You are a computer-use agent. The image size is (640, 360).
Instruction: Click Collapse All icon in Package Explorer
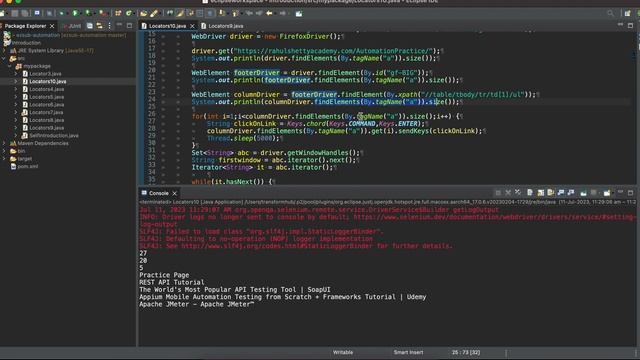point(90,26)
